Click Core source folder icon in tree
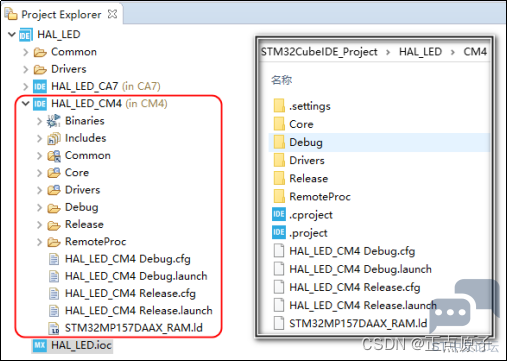This screenshot has height=362, width=508. pyautogui.click(x=54, y=173)
